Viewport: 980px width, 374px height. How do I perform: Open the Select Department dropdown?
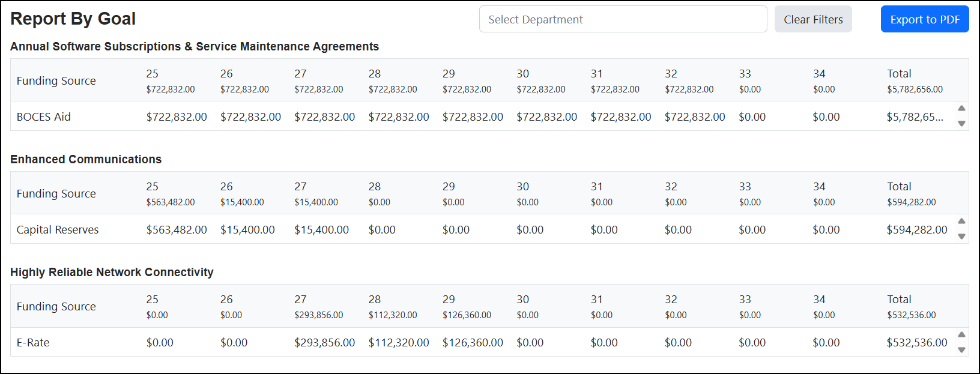623,19
